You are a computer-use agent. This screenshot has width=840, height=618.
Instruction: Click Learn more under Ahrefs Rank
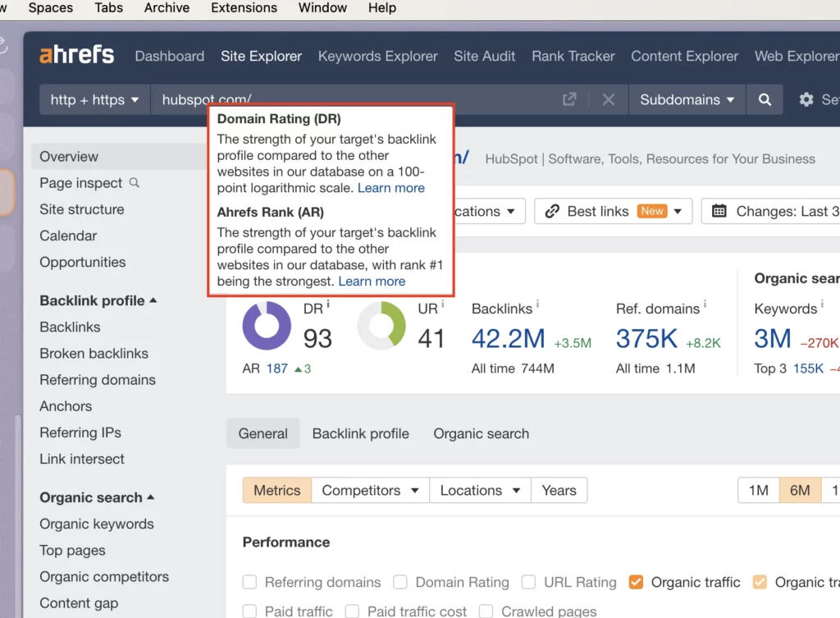tap(372, 282)
